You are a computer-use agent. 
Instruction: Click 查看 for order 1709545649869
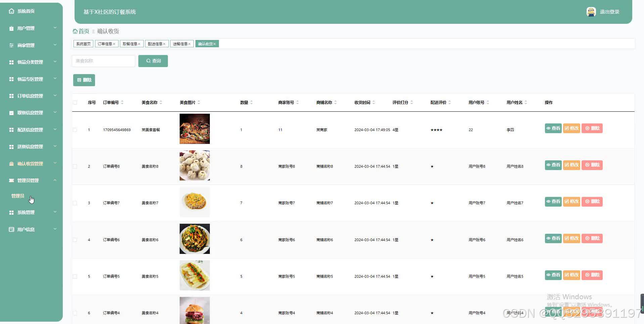(x=553, y=128)
